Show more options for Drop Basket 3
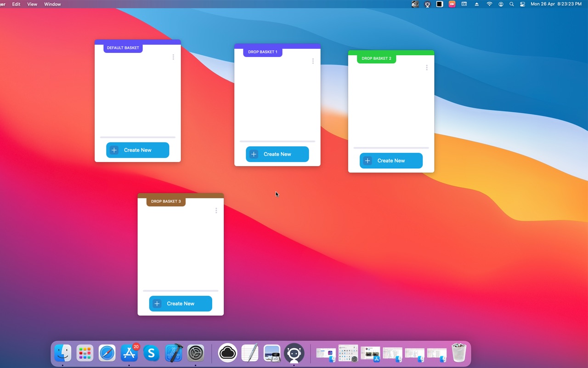This screenshot has width=588, height=368. click(x=216, y=211)
